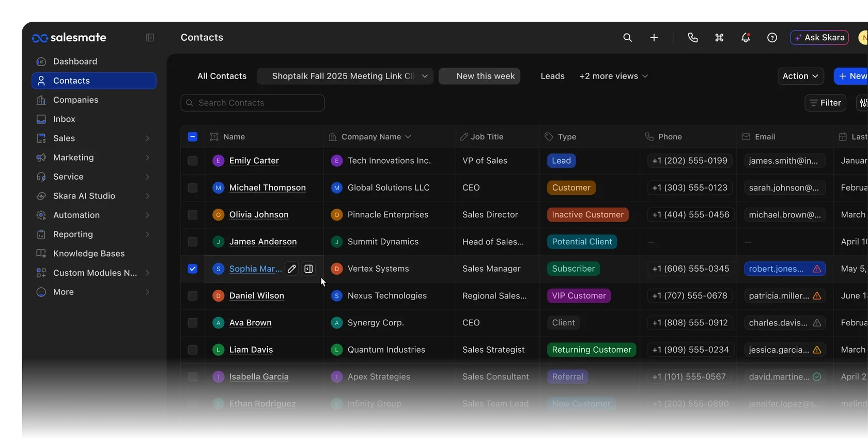Image resolution: width=868 pixels, height=439 pixels.
Task: Open the command shortcuts icon
Action: coord(719,38)
